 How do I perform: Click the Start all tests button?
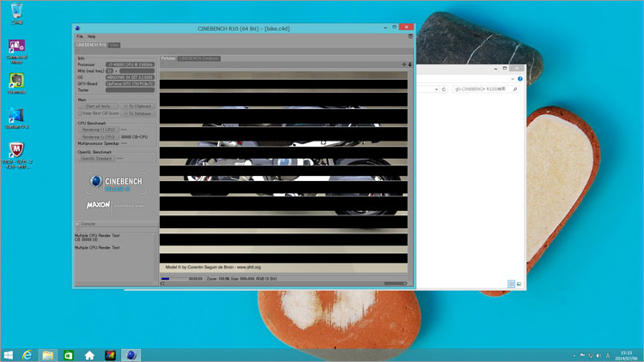tap(97, 106)
